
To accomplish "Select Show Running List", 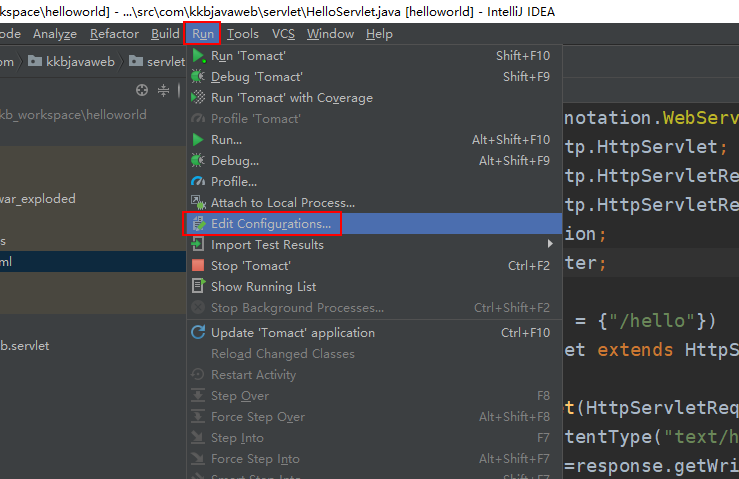I will tap(375, 287).
